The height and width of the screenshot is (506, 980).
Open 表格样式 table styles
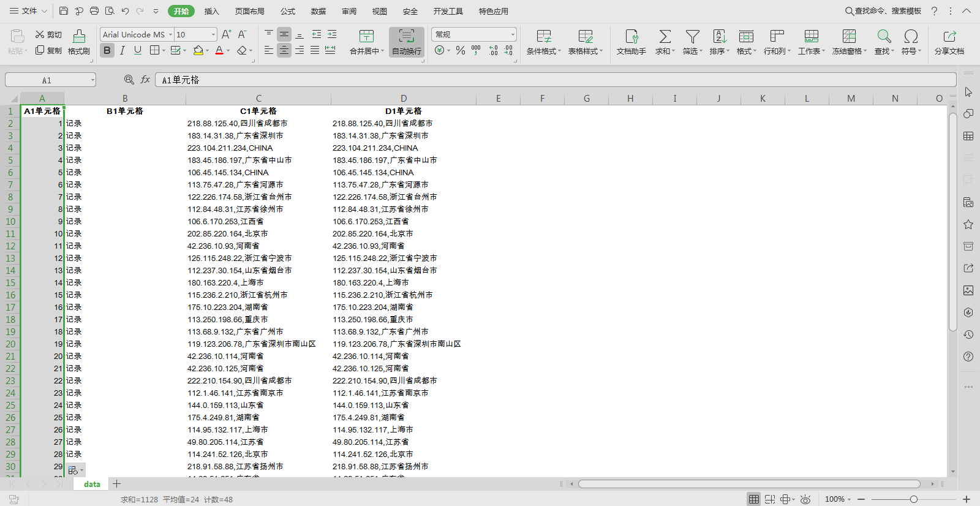tap(586, 42)
